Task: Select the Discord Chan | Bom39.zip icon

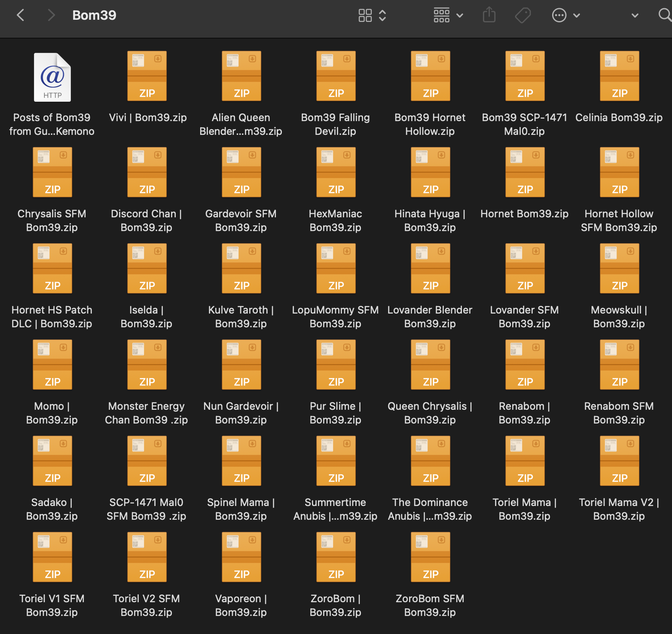Action: (147, 172)
